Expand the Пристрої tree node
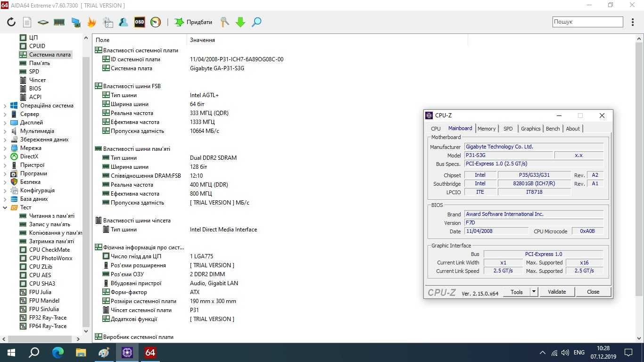 pyautogui.click(x=5, y=165)
